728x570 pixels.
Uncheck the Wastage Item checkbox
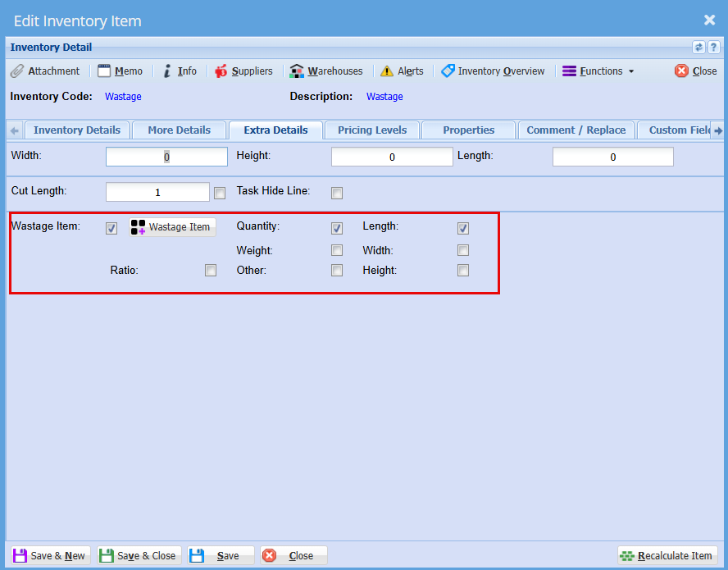coord(111,229)
